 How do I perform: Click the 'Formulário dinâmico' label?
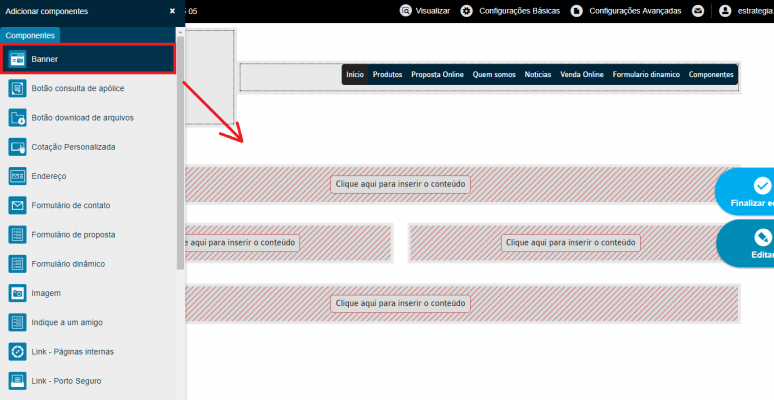[x=68, y=264]
